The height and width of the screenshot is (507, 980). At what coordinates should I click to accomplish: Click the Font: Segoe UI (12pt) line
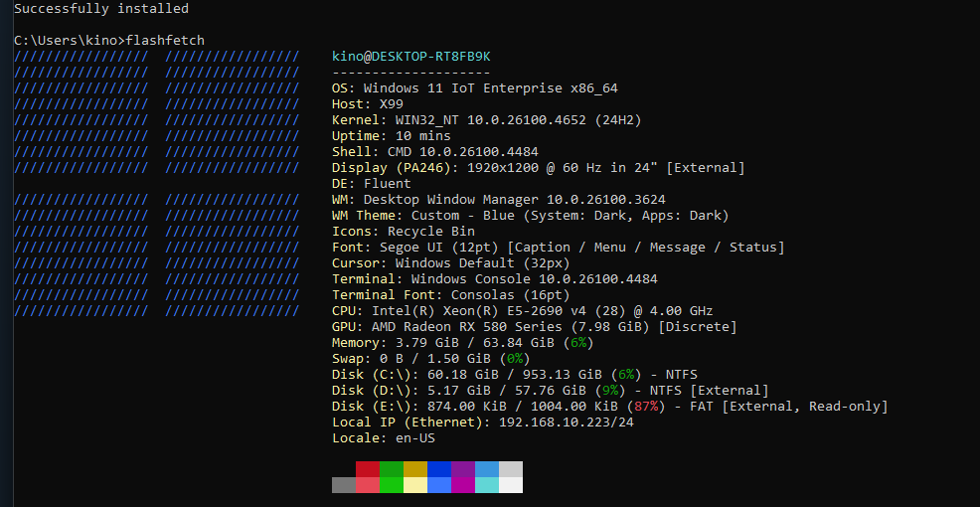(x=559, y=248)
